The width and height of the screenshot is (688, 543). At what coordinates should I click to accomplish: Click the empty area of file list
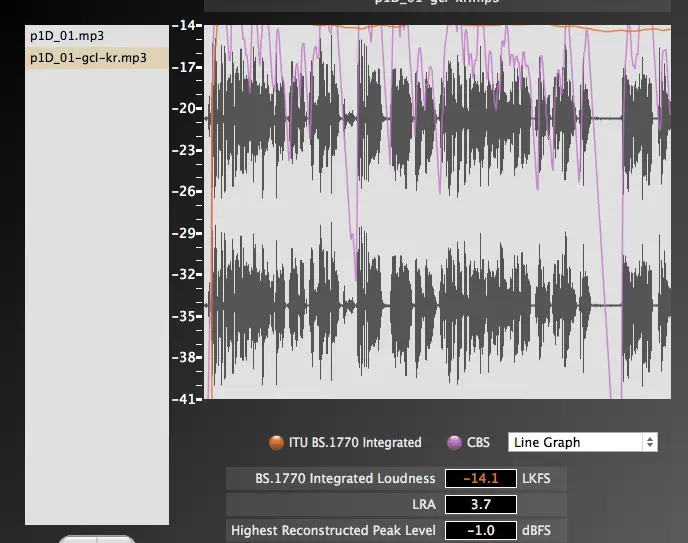pos(96,300)
